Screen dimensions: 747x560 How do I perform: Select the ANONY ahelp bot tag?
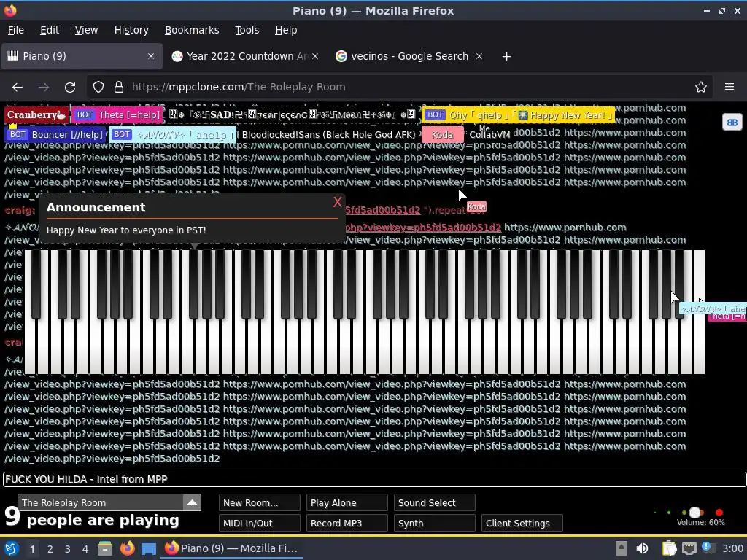[172, 134]
